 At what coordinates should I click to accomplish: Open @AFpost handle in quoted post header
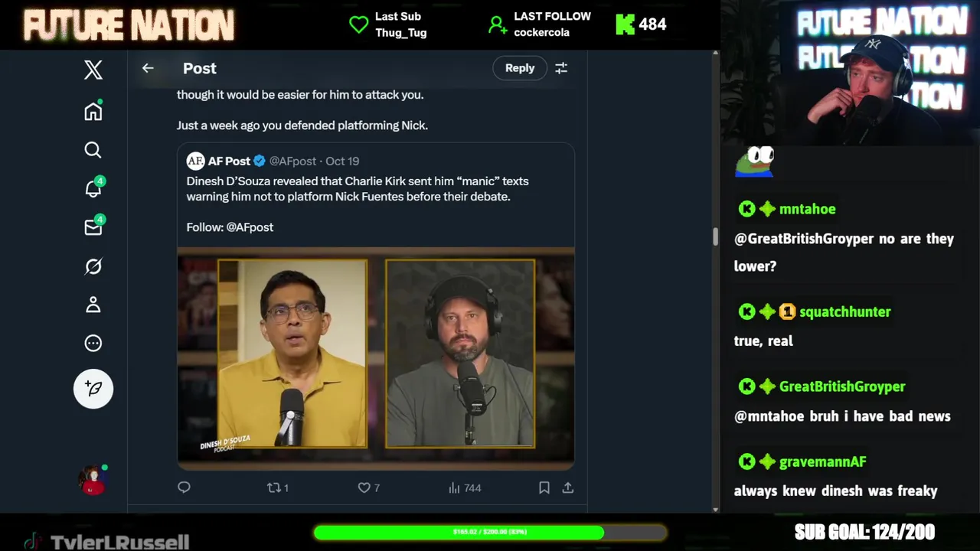coord(292,161)
